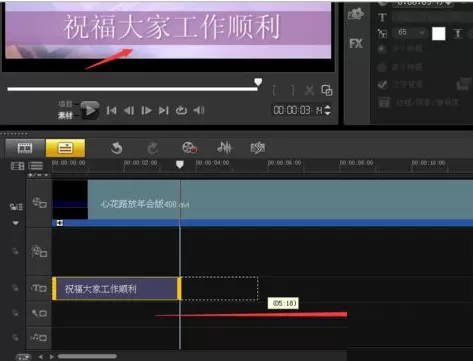Image resolution: width=473 pixels, height=361 pixels.
Task: Adjust timecode with the stepper arrows
Action: click(327, 110)
